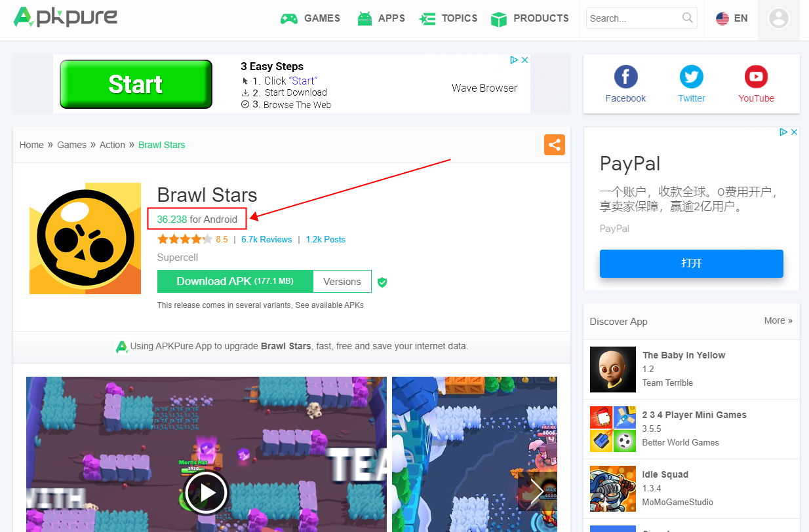Click the green verified shield icon

[x=382, y=282]
